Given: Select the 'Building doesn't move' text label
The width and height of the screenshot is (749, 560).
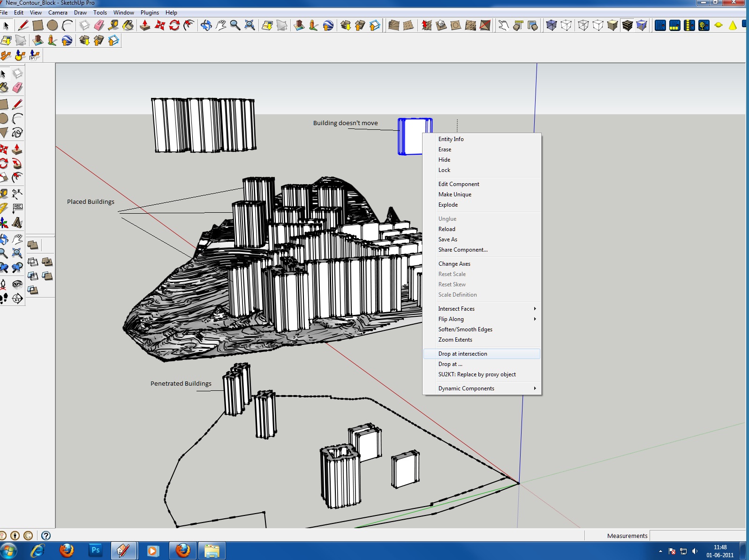Looking at the screenshot, I should coord(345,123).
